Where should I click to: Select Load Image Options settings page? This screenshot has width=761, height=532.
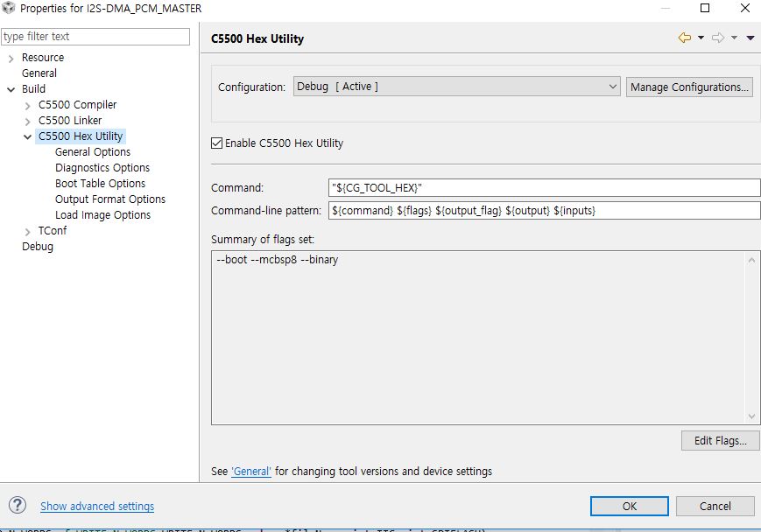[x=102, y=214]
